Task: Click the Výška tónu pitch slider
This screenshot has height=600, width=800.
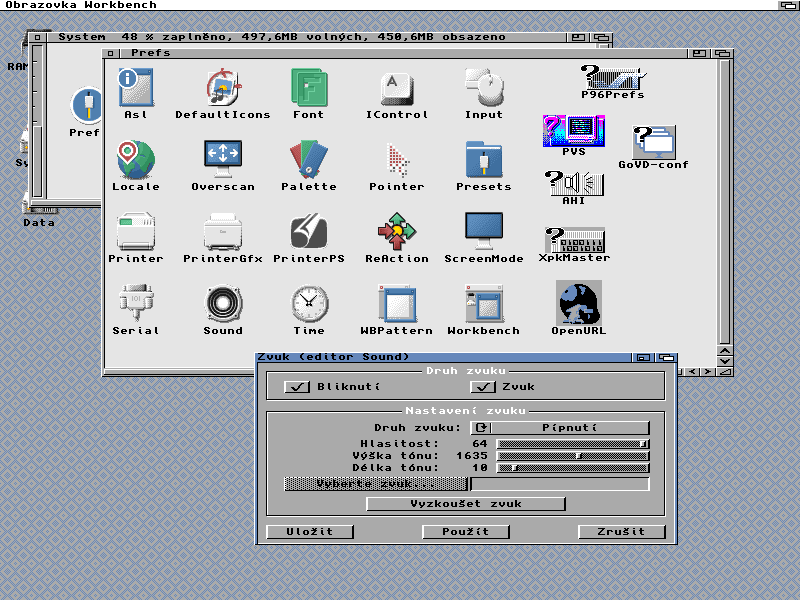Action: pos(573,455)
